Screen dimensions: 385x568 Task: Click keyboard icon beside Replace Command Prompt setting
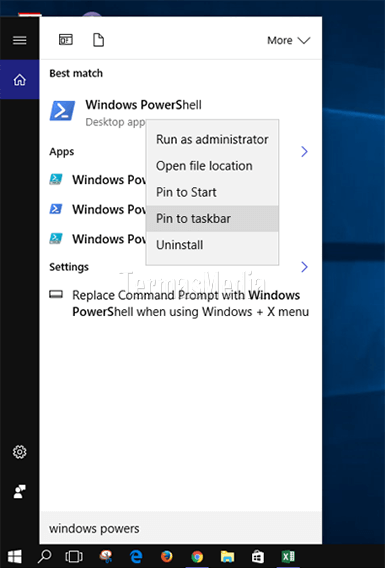(56, 294)
